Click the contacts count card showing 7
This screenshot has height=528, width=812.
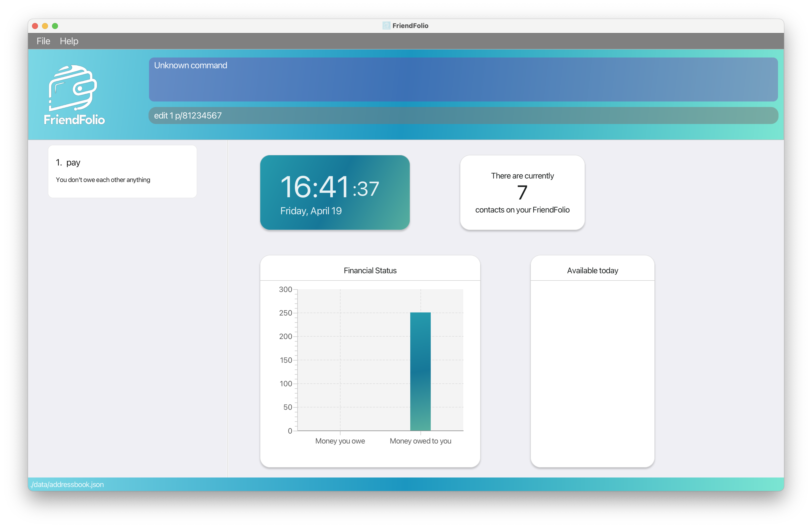pyautogui.click(x=522, y=192)
